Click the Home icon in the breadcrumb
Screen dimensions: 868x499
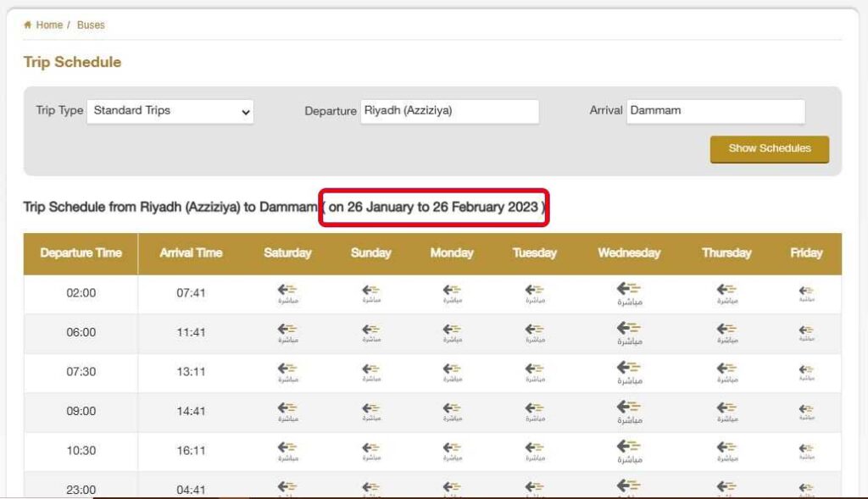tap(27, 25)
